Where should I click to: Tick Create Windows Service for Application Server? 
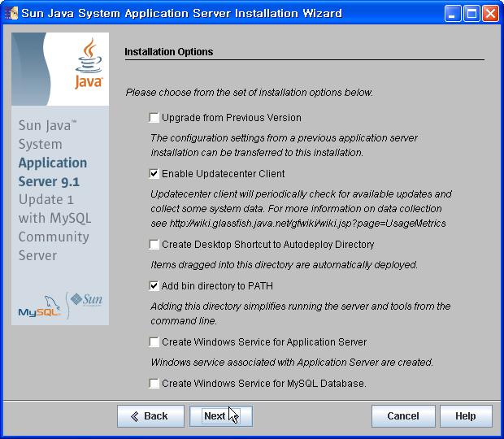154,342
